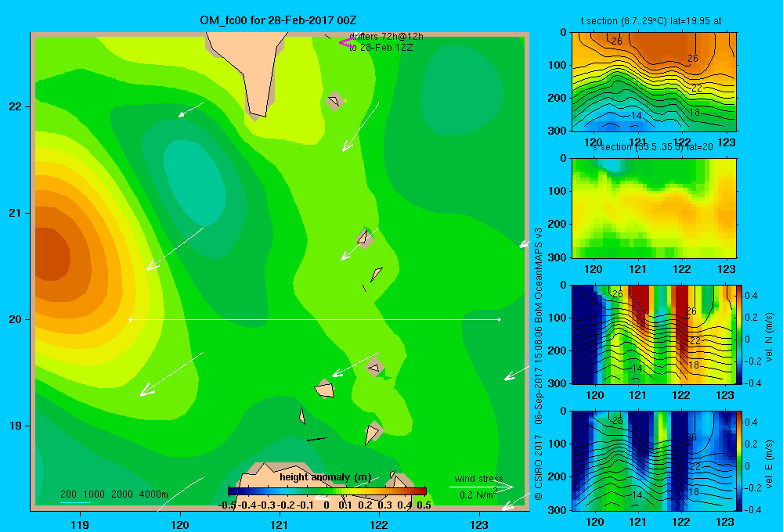The height and width of the screenshot is (532, 783).
Task: Click the '0.5' tick on height anomaly bar
Action: (424, 505)
